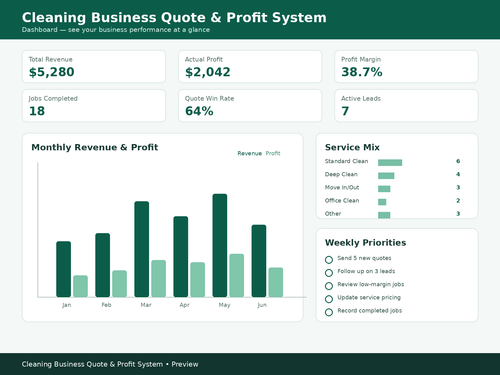The height and width of the screenshot is (375, 500).
Task: Click the 'Deep Clean' label
Action: [x=341, y=174]
